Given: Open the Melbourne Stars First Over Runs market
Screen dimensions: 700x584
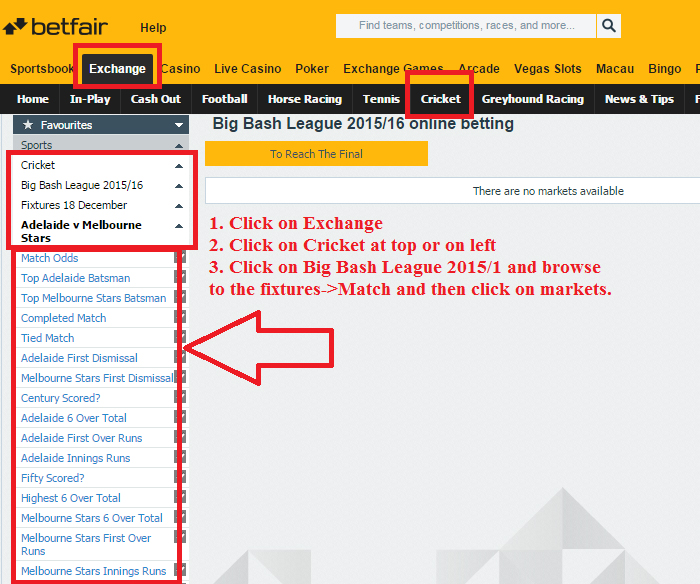Looking at the screenshot, I should tap(86, 544).
